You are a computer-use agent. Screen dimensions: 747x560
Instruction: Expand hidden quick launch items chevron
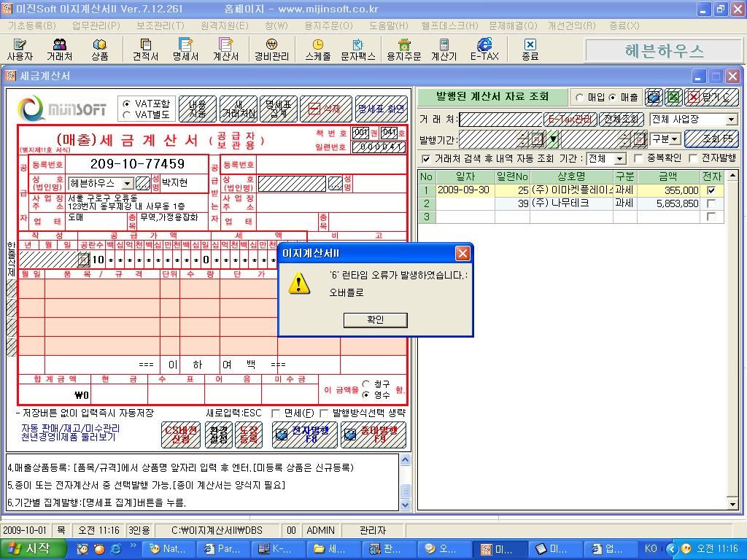point(133,545)
